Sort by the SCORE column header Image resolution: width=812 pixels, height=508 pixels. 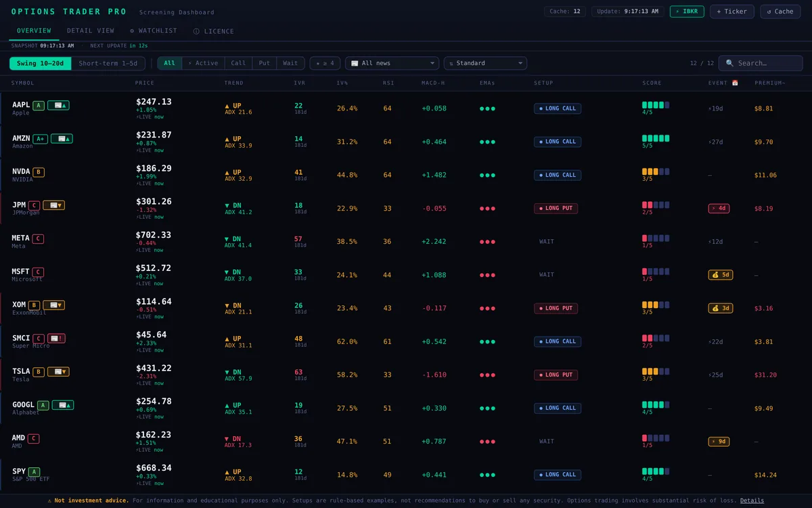pyautogui.click(x=652, y=83)
